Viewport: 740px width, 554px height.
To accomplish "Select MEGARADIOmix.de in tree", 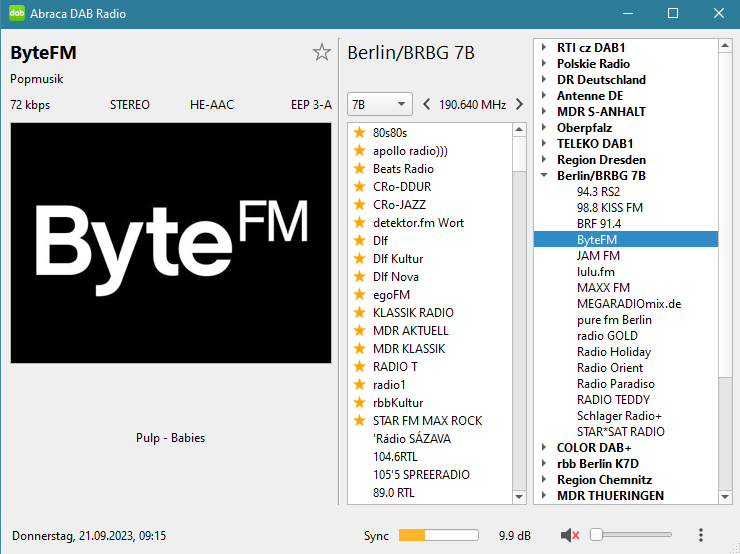I will point(629,304).
